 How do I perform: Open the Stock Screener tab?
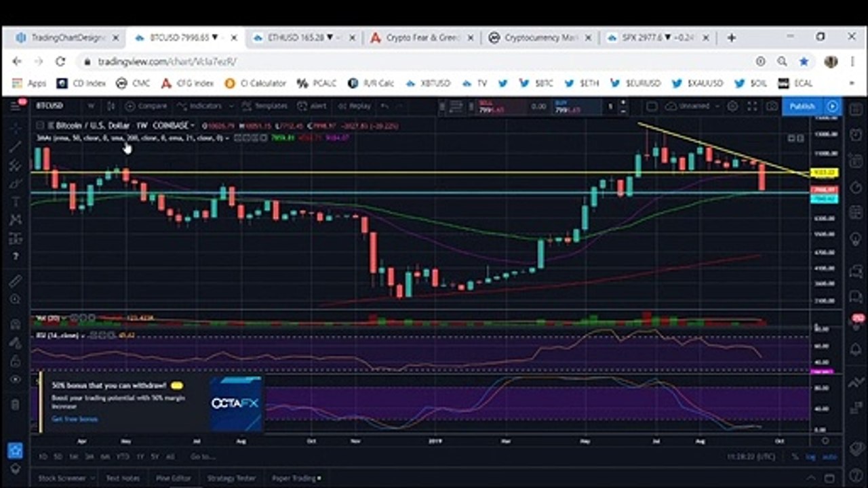[62, 478]
